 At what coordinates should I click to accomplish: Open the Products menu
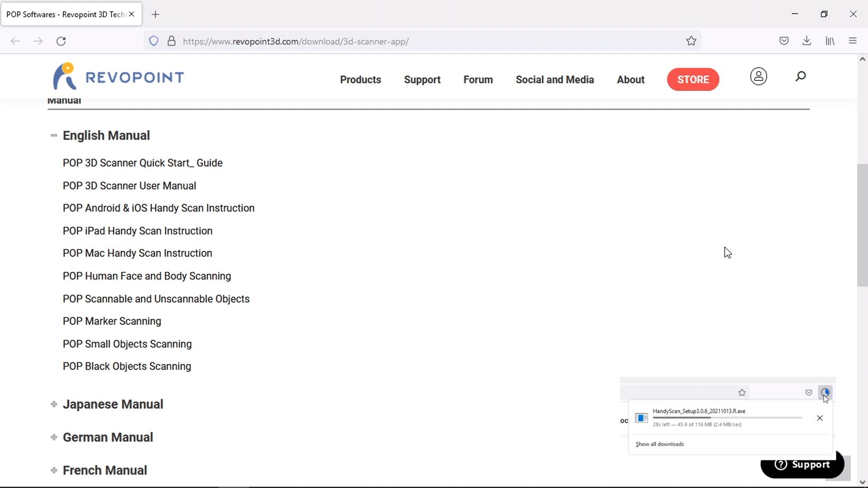(x=360, y=80)
